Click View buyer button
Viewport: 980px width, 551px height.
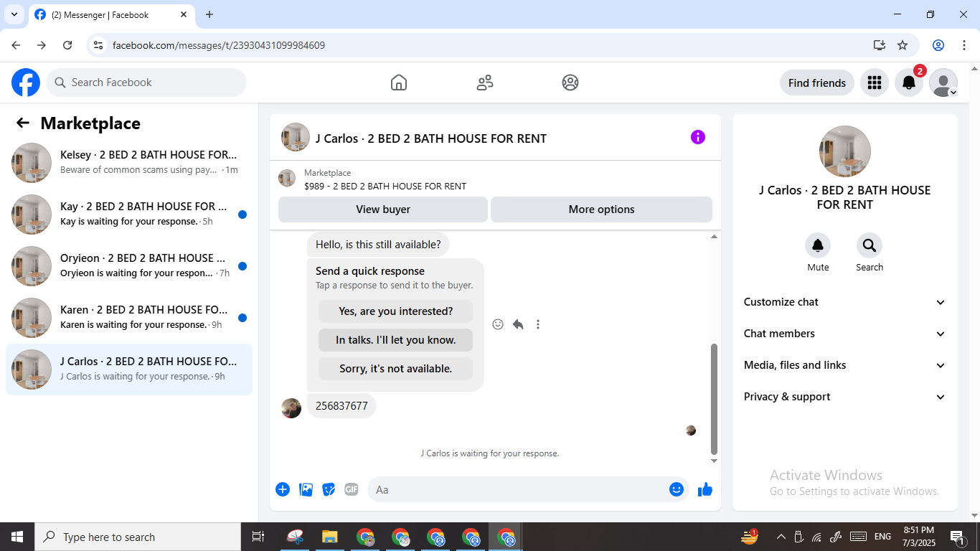(383, 209)
